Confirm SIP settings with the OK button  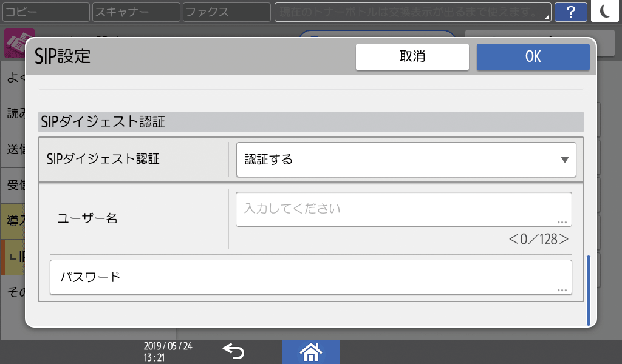pos(533,57)
